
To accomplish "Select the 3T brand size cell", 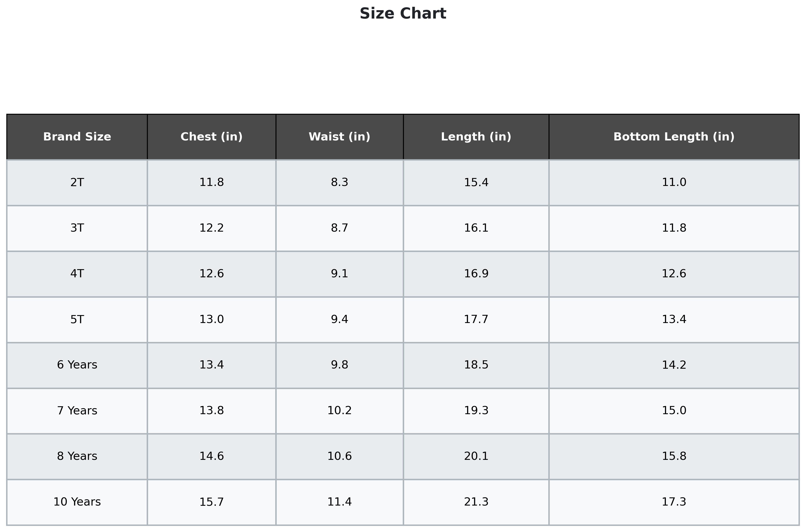I will coord(77,228).
